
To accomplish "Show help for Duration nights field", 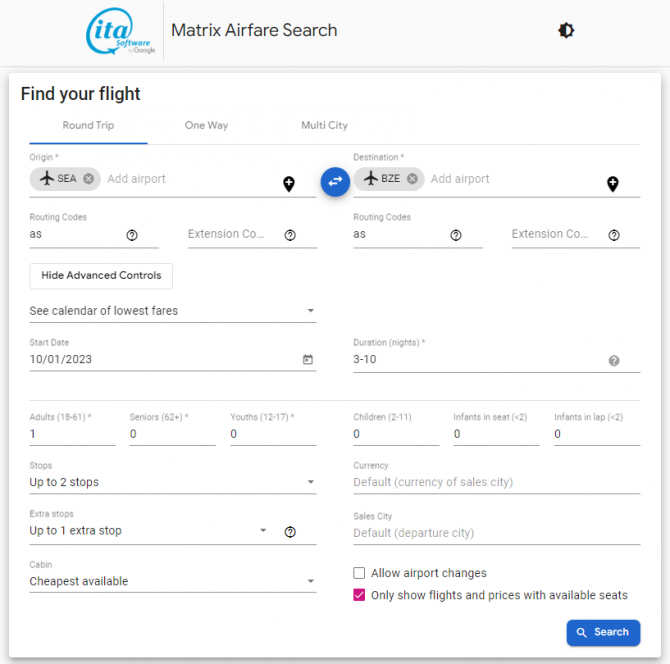I will point(614,361).
